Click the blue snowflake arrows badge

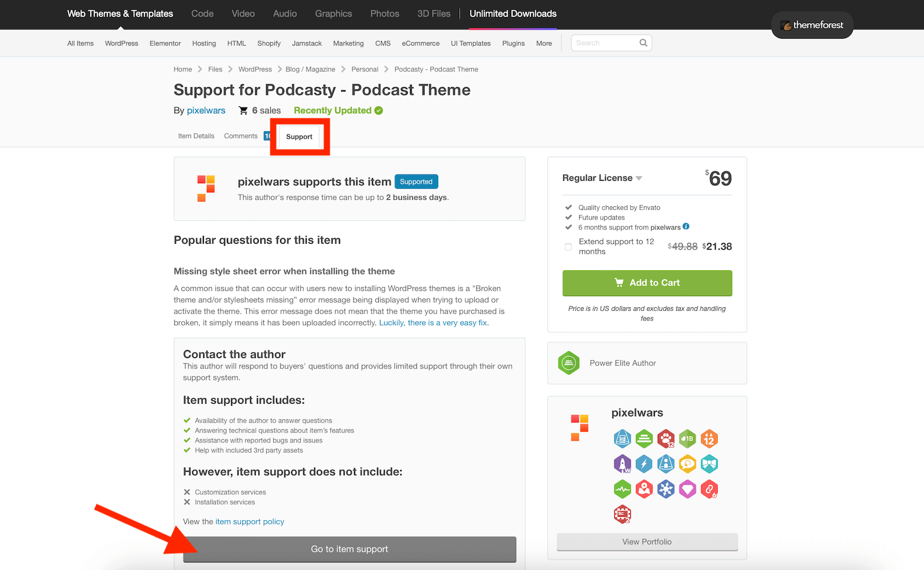point(666,489)
